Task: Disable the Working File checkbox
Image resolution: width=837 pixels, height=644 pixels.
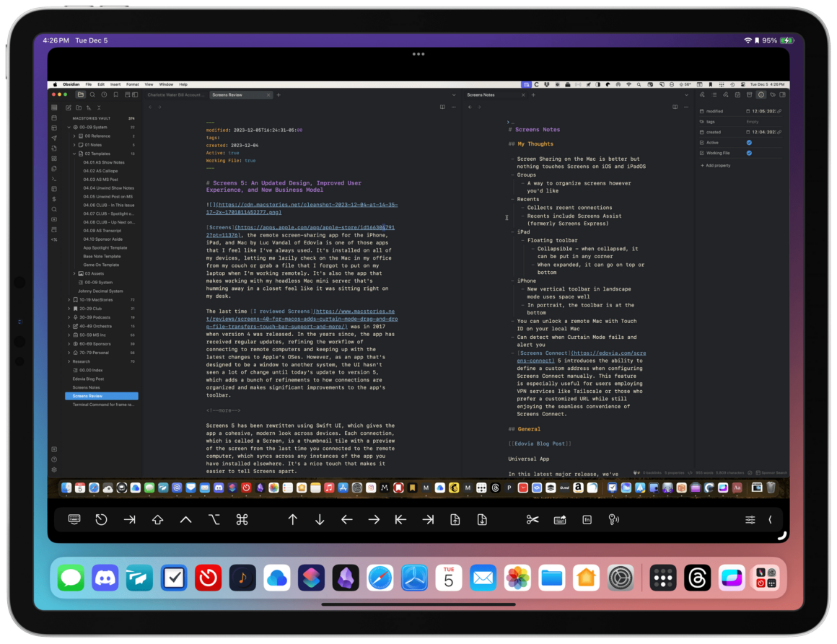Action: (749, 153)
